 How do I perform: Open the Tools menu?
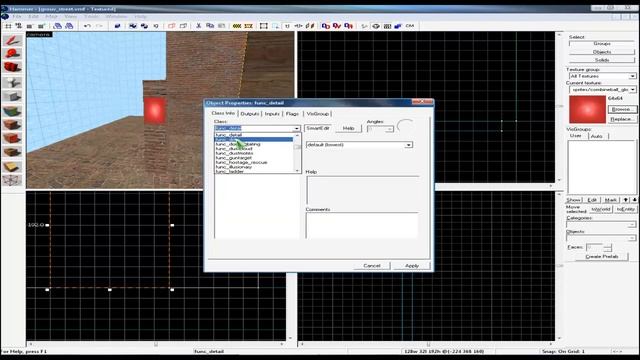point(91,16)
